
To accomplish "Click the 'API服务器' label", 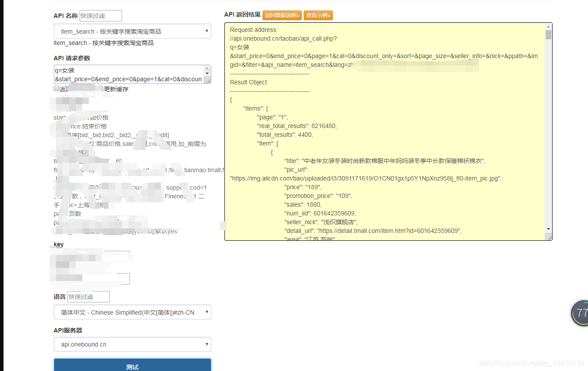I will pyautogui.click(x=68, y=330).
